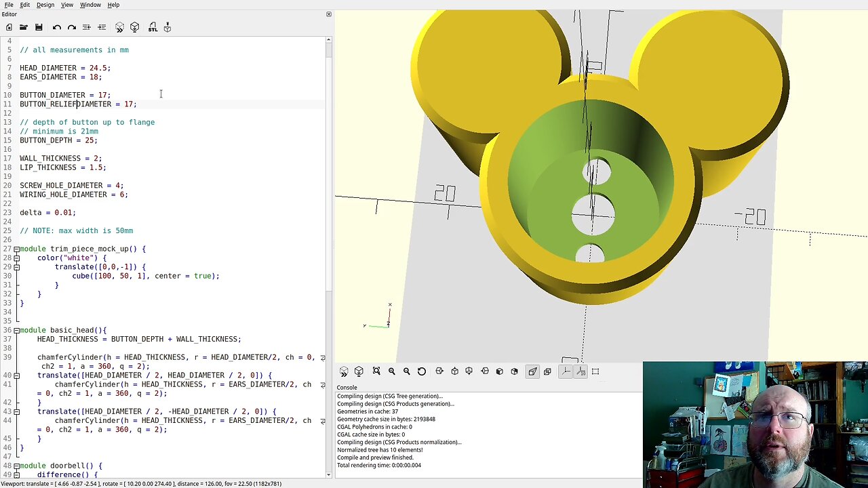Preview the design from editor toolbar
The height and width of the screenshot is (488, 868).
click(119, 27)
